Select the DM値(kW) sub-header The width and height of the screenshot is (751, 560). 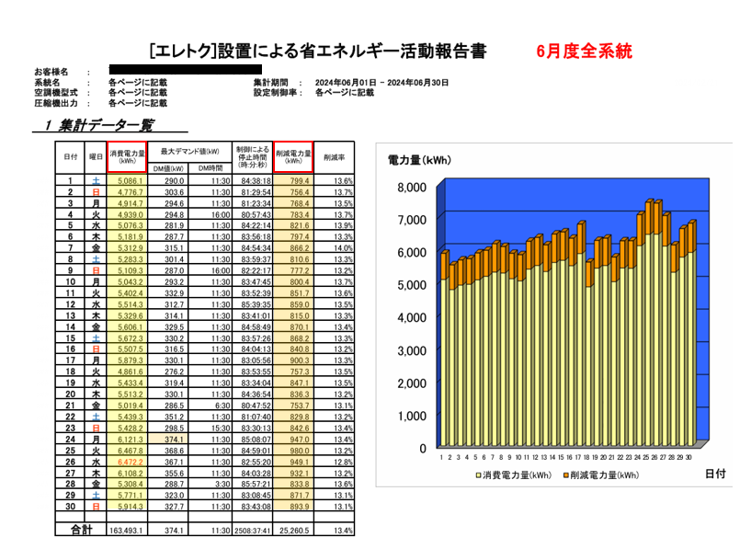[168, 168]
